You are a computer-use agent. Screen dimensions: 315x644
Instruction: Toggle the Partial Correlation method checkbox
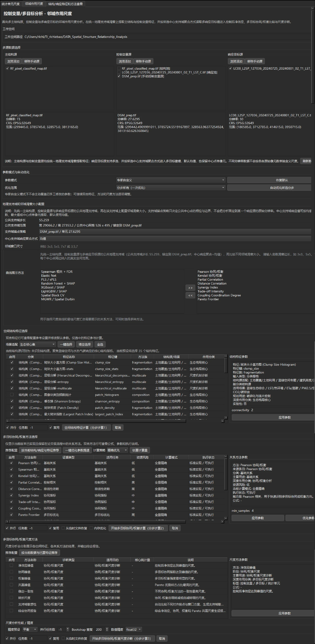[x=11, y=482]
